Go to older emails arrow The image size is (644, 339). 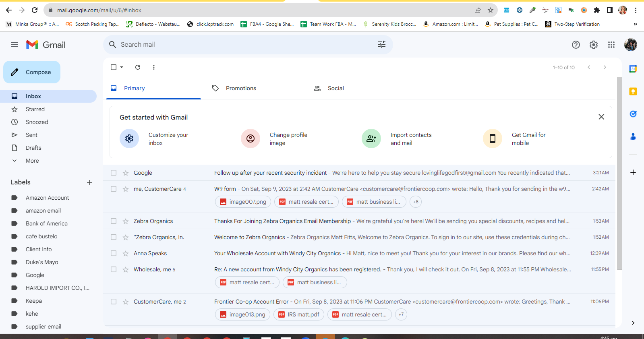click(x=605, y=67)
